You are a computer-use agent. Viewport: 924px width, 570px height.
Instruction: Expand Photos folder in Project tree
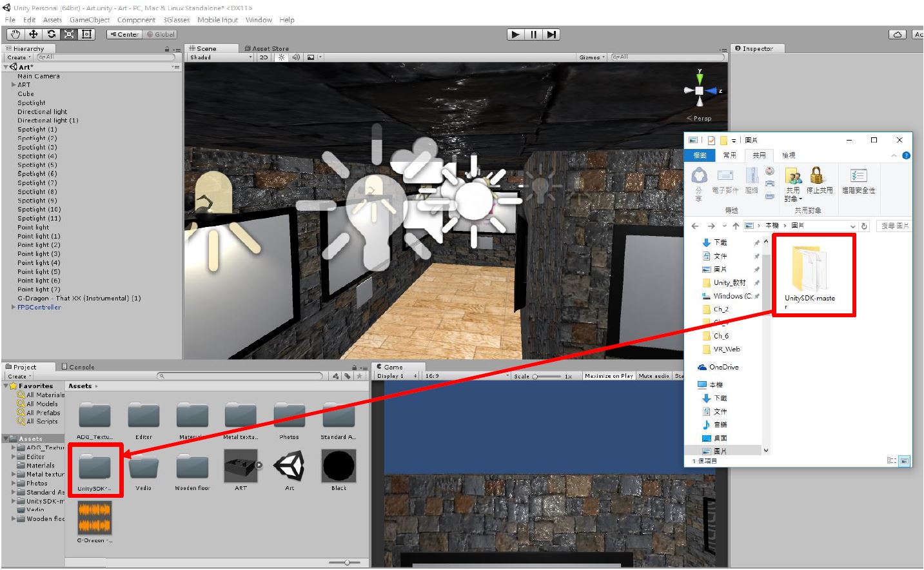pyautogui.click(x=14, y=483)
